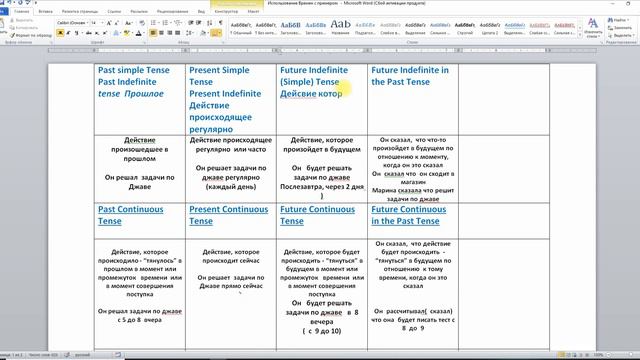Toggle subscript formatting
640x360 pixels.
pos(97,33)
